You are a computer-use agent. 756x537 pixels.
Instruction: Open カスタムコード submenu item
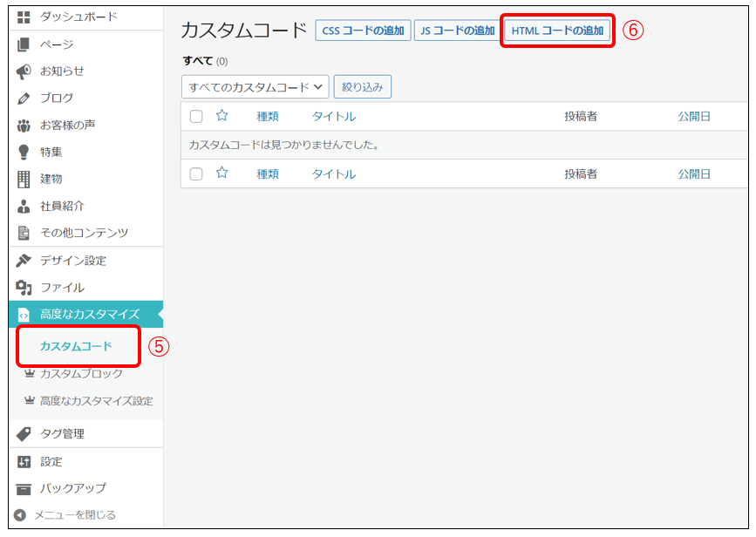click(76, 346)
